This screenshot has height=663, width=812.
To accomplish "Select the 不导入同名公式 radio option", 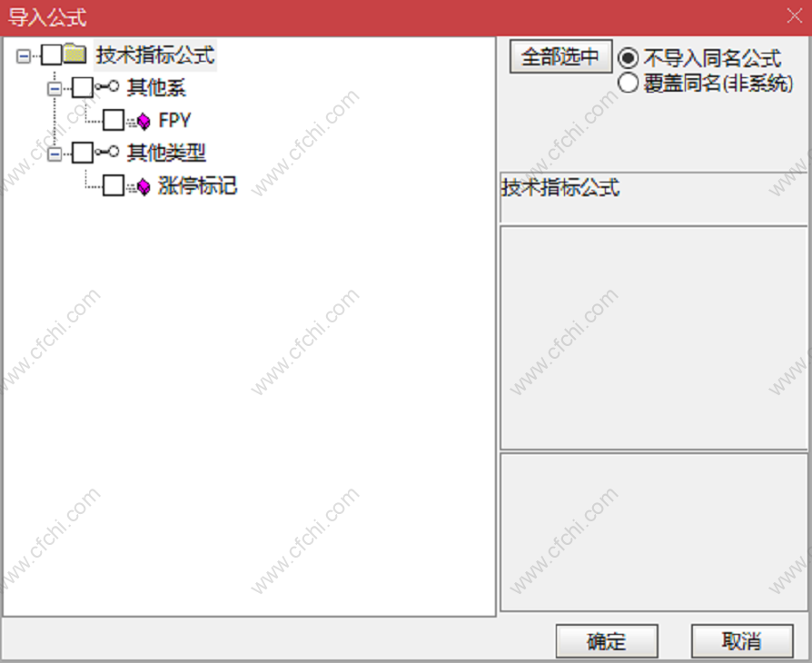I will [629, 58].
